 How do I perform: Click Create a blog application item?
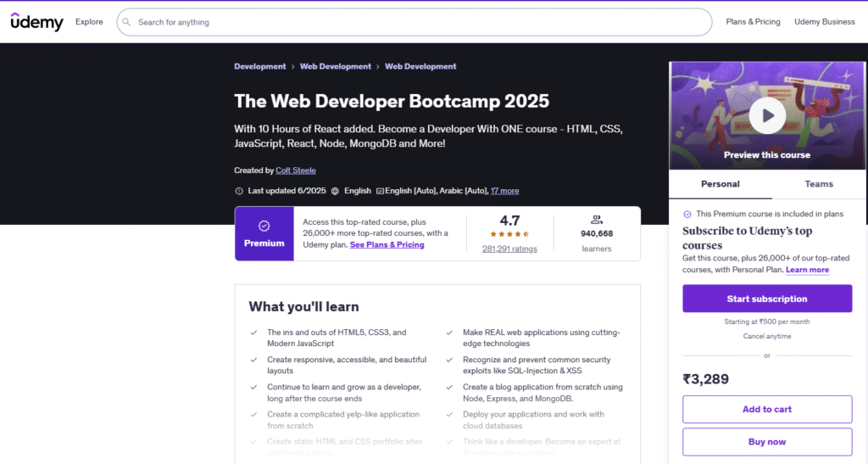tap(542, 393)
